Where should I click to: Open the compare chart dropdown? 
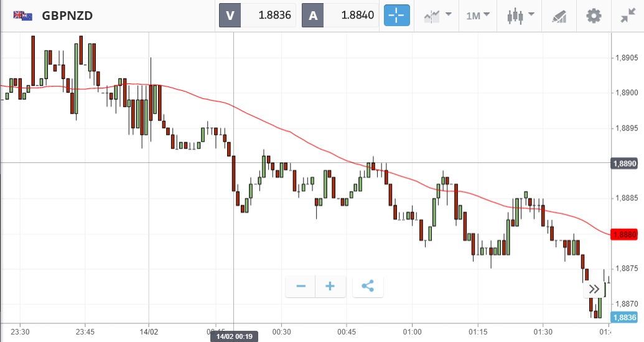coord(437,16)
